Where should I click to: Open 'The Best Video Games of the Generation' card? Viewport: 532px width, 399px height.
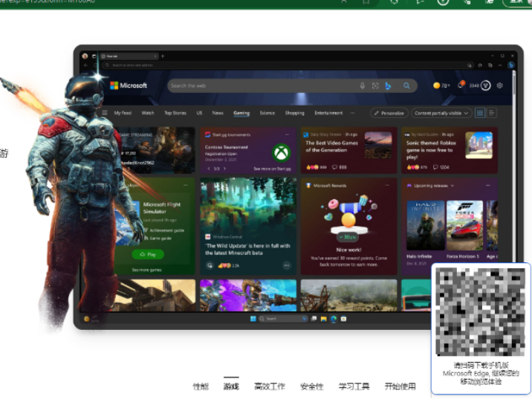coord(348,150)
